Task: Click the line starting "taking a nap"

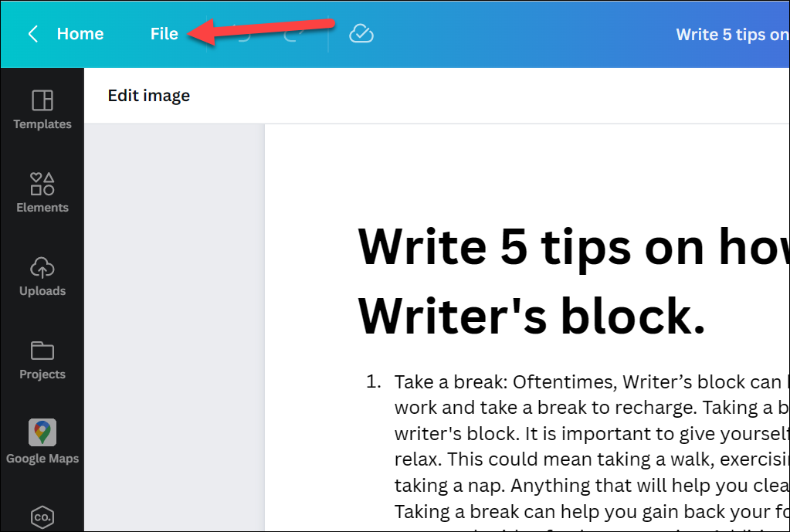Action: pos(592,485)
